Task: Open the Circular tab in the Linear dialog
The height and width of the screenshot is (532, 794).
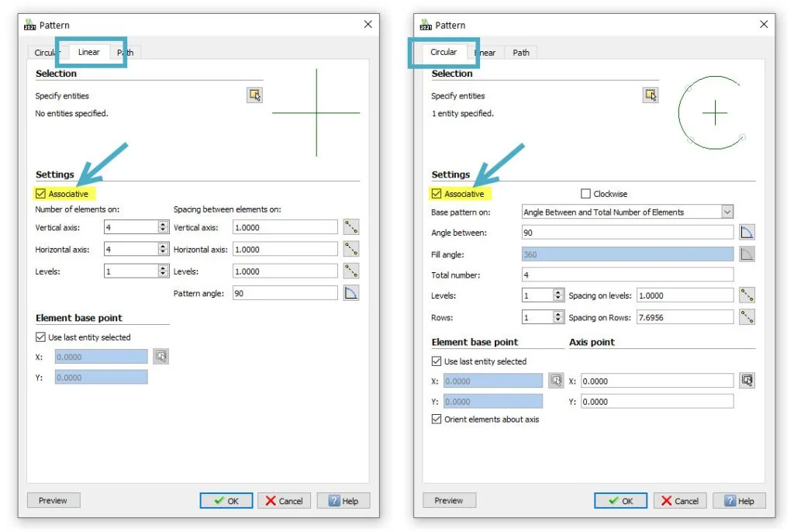Action: click(47, 53)
